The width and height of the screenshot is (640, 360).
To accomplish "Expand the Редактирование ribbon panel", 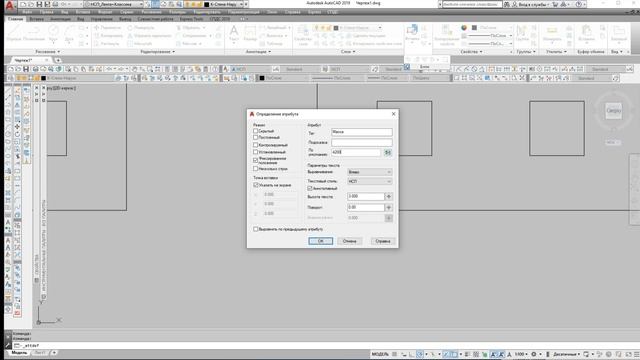I will pos(158,52).
